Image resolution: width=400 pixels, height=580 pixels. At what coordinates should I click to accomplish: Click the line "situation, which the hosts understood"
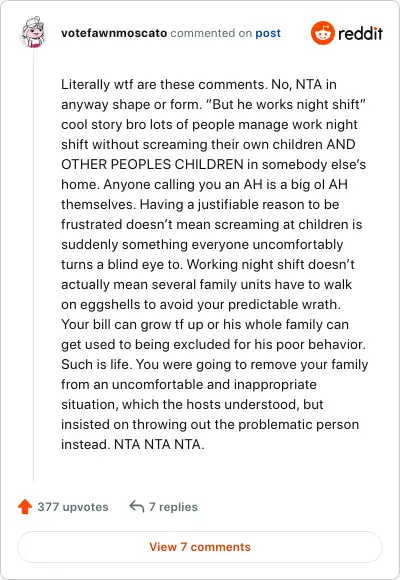coord(192,404)
